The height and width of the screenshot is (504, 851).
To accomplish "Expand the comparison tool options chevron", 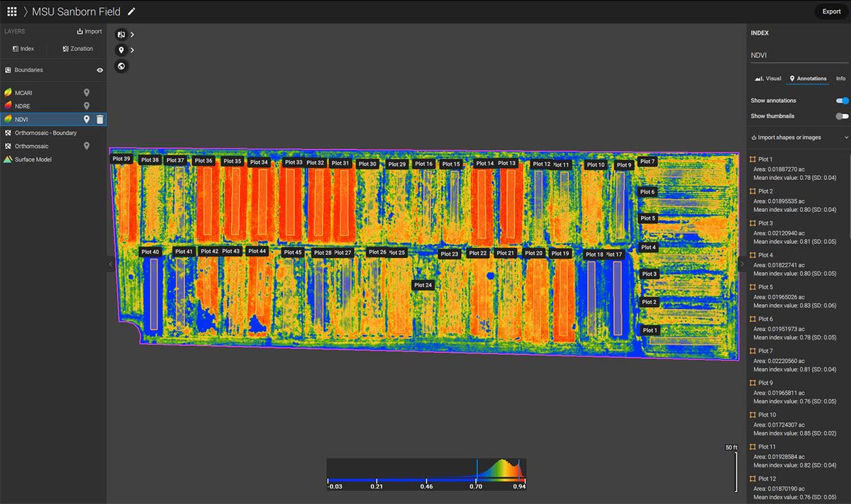I will point(133,34).
